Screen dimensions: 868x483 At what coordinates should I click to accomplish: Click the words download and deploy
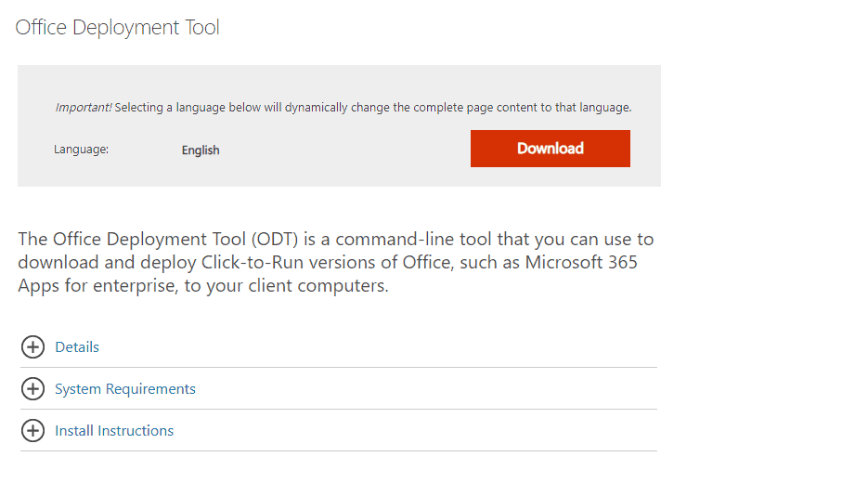point(107,263)
